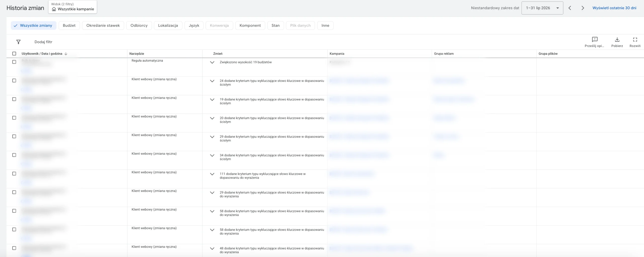Select the Lokalizacja filter chip
This screenshot has width=644, height=257.
(x=168, y=25)
